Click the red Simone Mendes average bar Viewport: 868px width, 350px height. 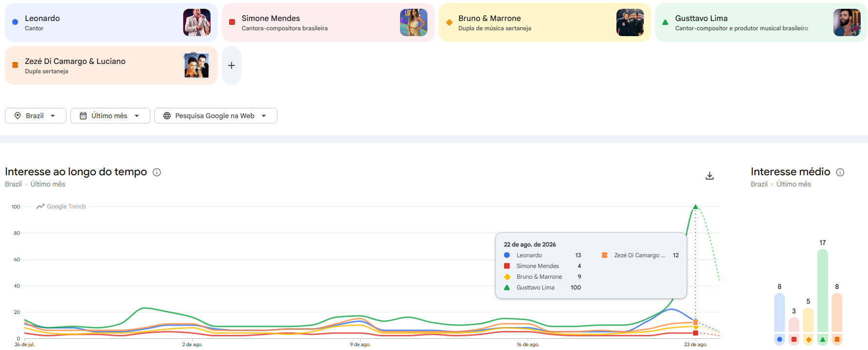pyautogui.click(x=794, y=325)
